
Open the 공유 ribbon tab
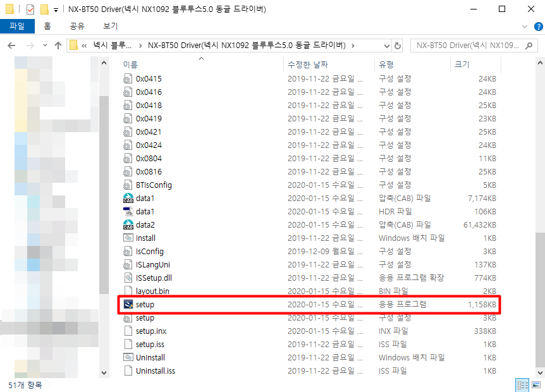[x=77, y=26]
